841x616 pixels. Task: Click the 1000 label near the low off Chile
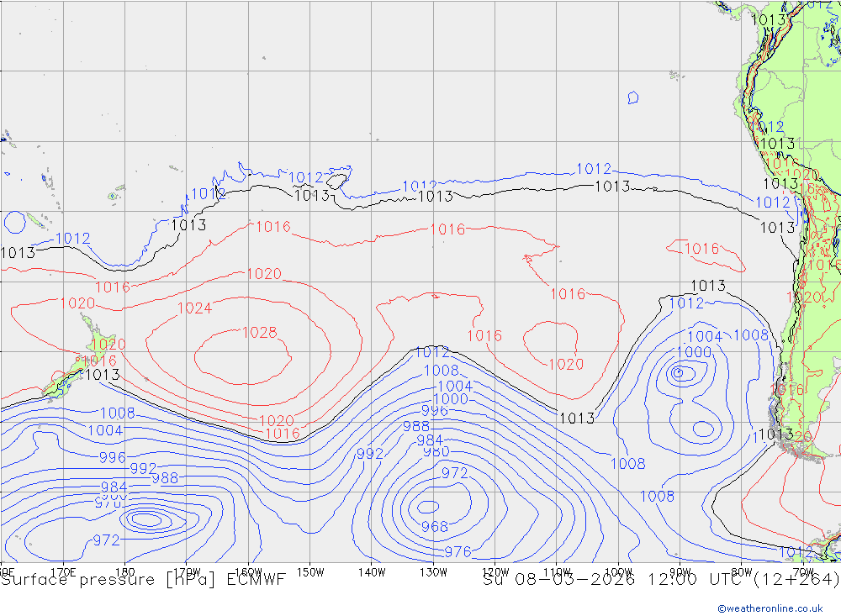coord(694,351)
